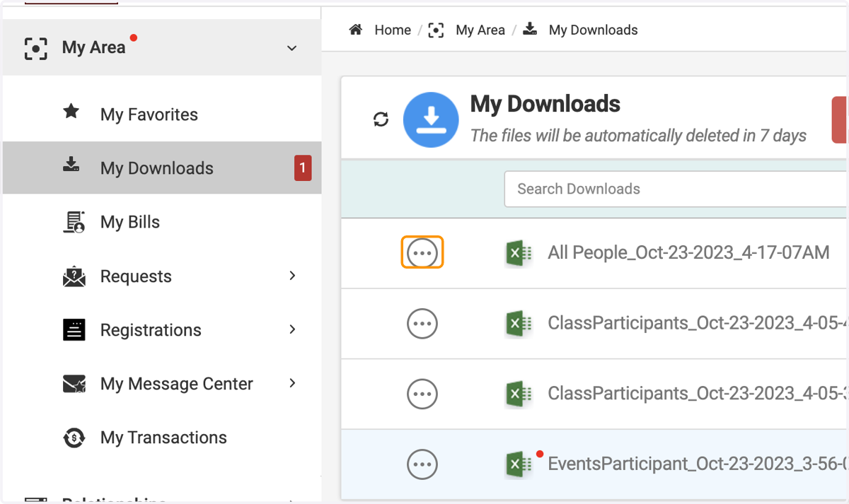Open the Registrations menu item
This screenshot has height=504, width=849.
tap(151, 330)
